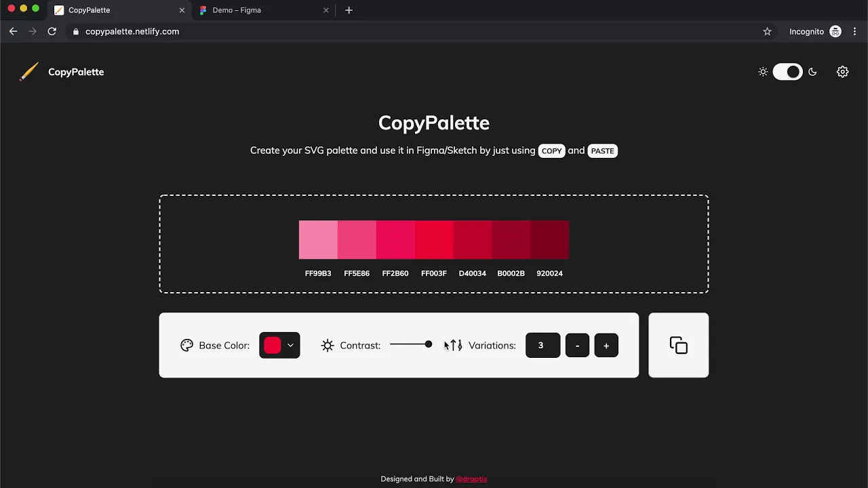868x488 pixels.
Task: Select the FF003F color swatch
Action: coord(434,240)
